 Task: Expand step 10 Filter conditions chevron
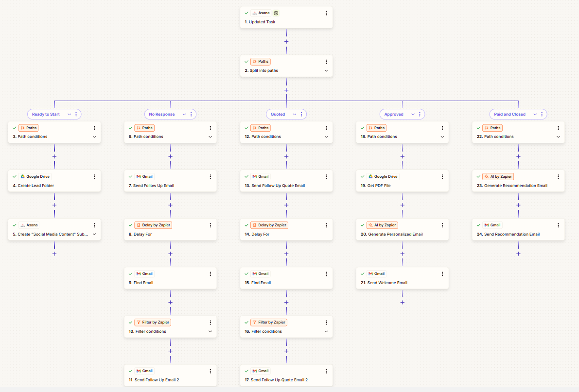click(210, 331)
